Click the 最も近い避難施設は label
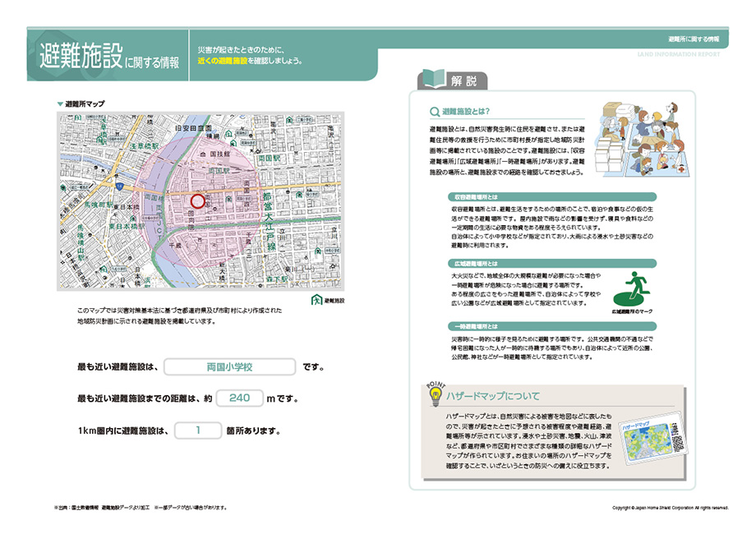756x534 pixels. 118,367
